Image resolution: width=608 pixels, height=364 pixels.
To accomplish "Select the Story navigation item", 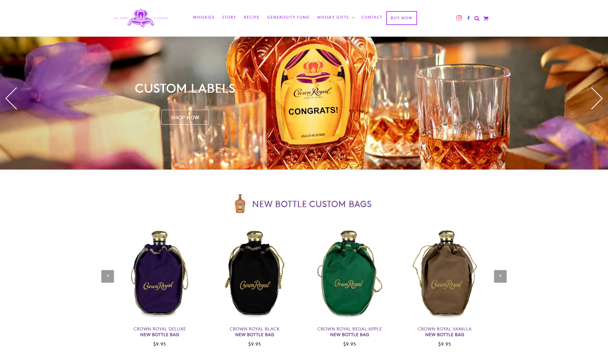I will [229, 17].
